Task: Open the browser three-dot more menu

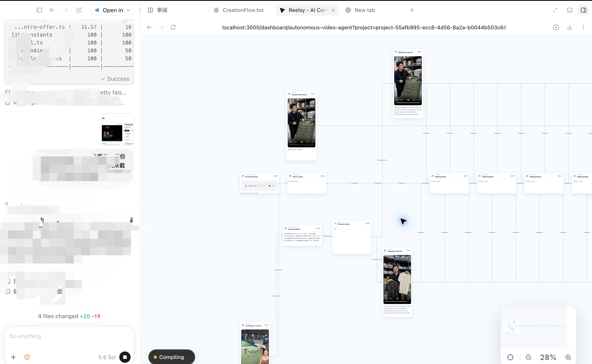Action: tap(583, 27)
